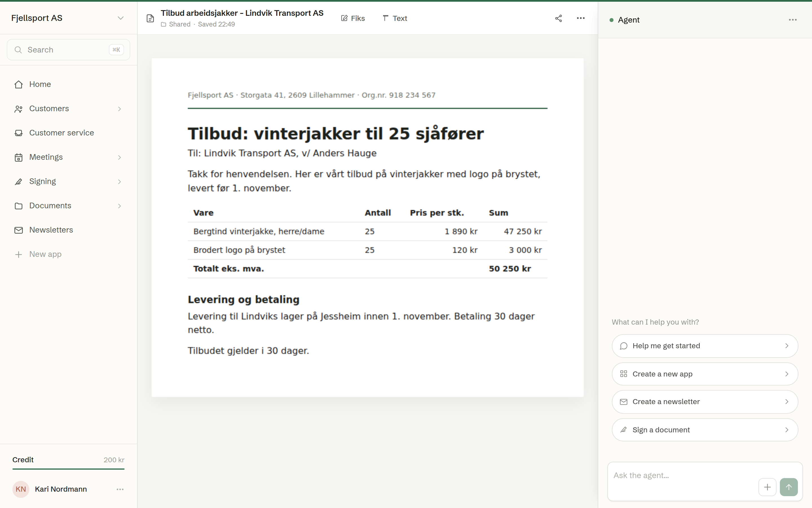Click the document file icon in header
Image resolution: width=812 pixels, height=508 pixels.
pos(150,18)
